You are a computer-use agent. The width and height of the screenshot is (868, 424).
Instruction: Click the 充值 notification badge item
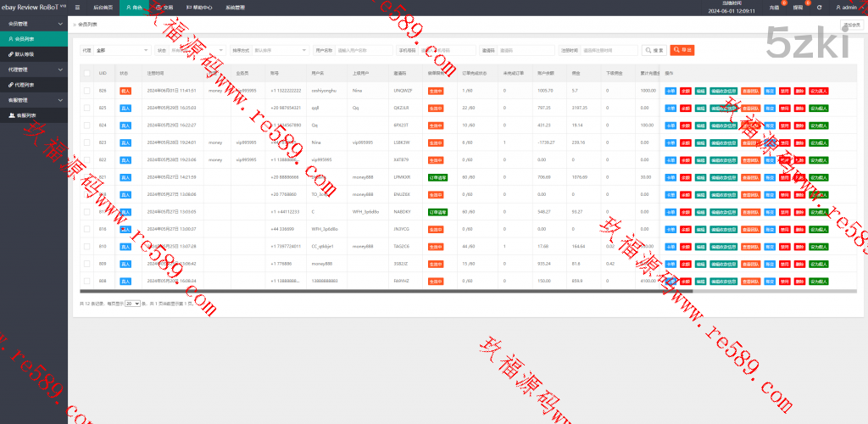click(775, 7)
